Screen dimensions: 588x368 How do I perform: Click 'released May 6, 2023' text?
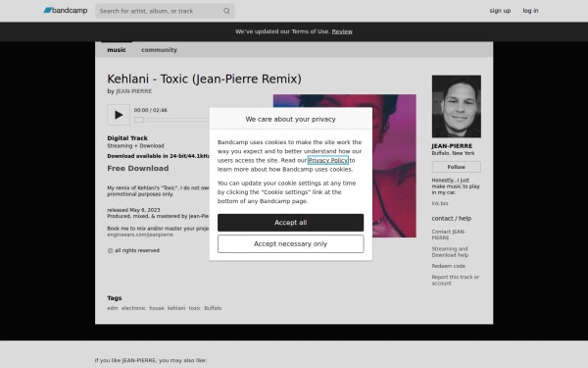[x=133, y=210]
